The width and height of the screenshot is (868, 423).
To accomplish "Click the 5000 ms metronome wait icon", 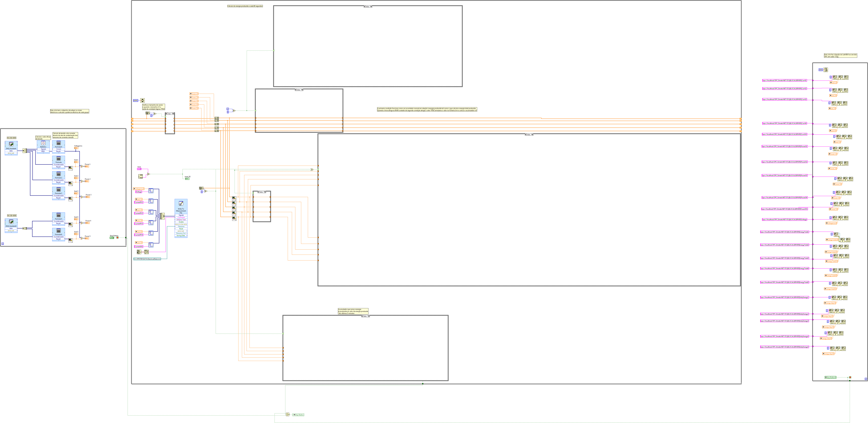I will click(826, 70).
